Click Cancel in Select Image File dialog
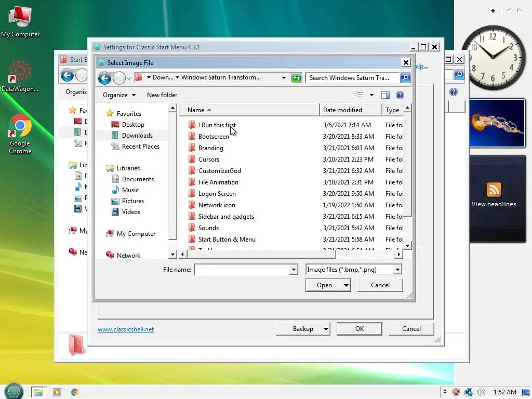The image size is (532, 399). pyautogui.click(x=380, y=285)
